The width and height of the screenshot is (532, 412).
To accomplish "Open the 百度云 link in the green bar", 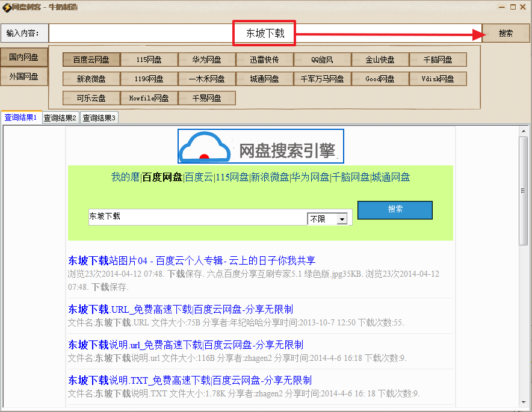I will (x=199, y=177).
